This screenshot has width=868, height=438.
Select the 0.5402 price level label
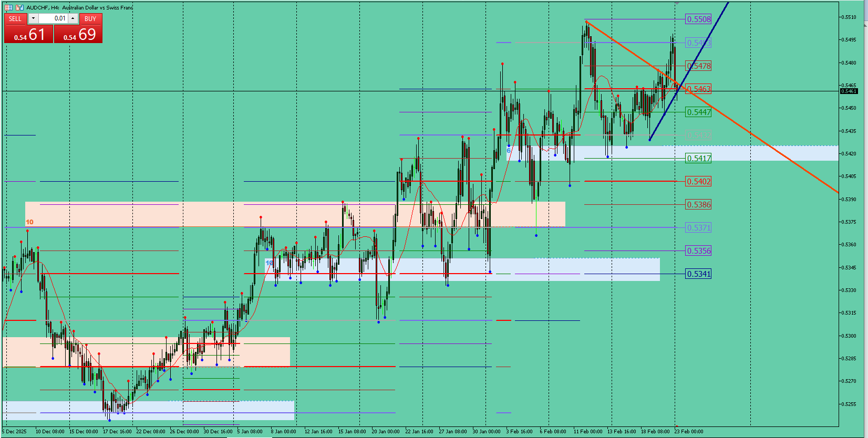click(x=698, y=182)
